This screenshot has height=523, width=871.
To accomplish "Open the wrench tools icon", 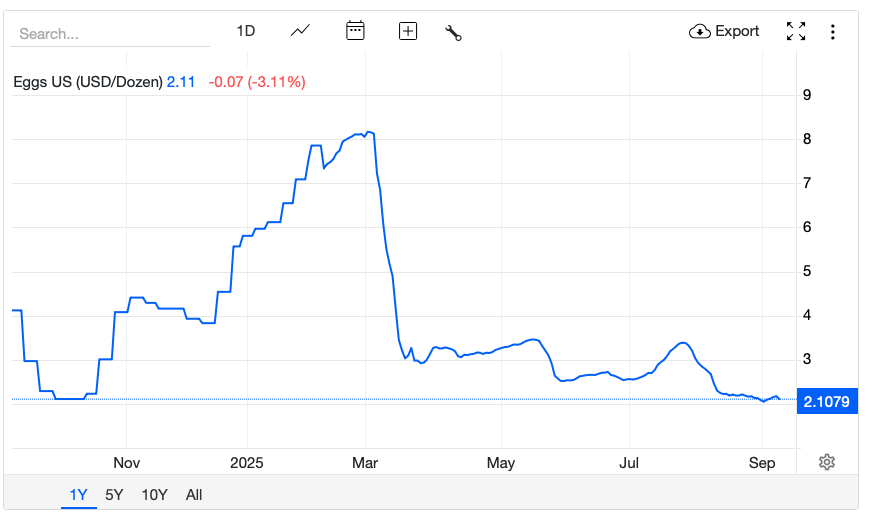I will 453,32.
